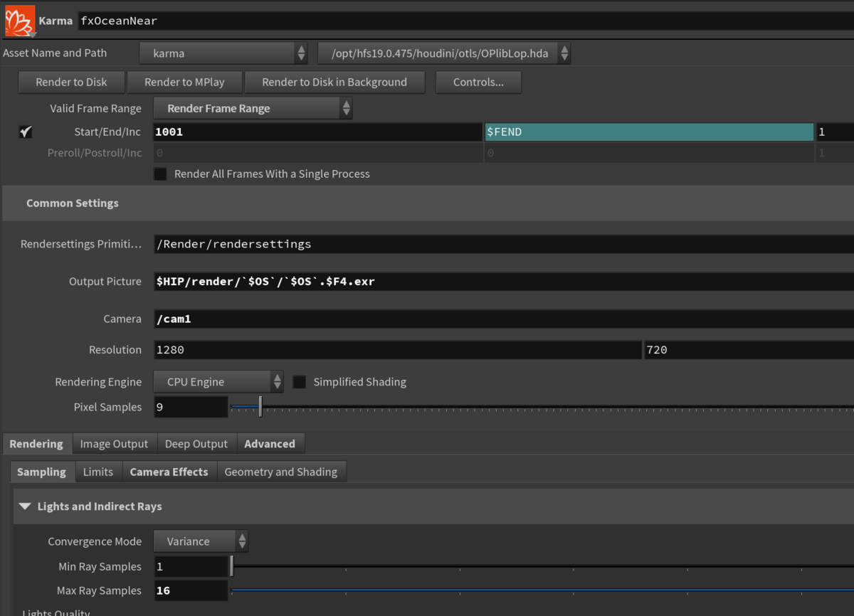Click the Camera /cam1 field

click(x=504, y=319)
